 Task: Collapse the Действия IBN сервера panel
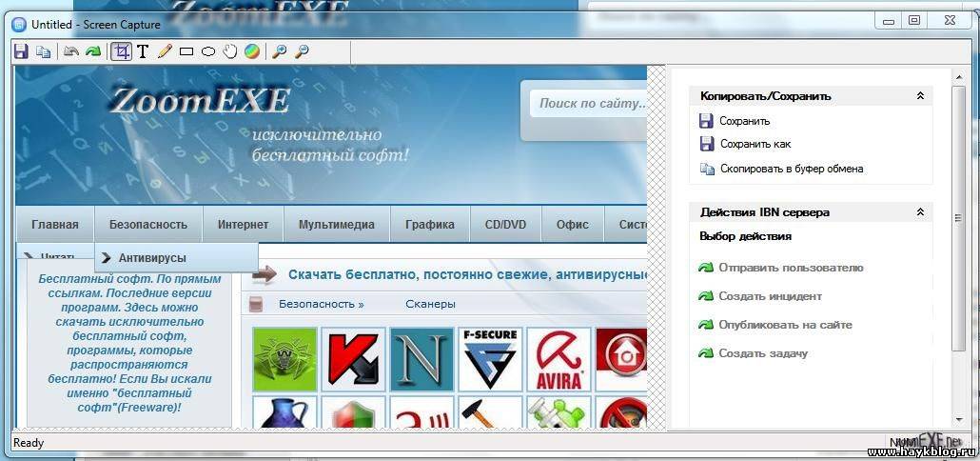point(920,212)
